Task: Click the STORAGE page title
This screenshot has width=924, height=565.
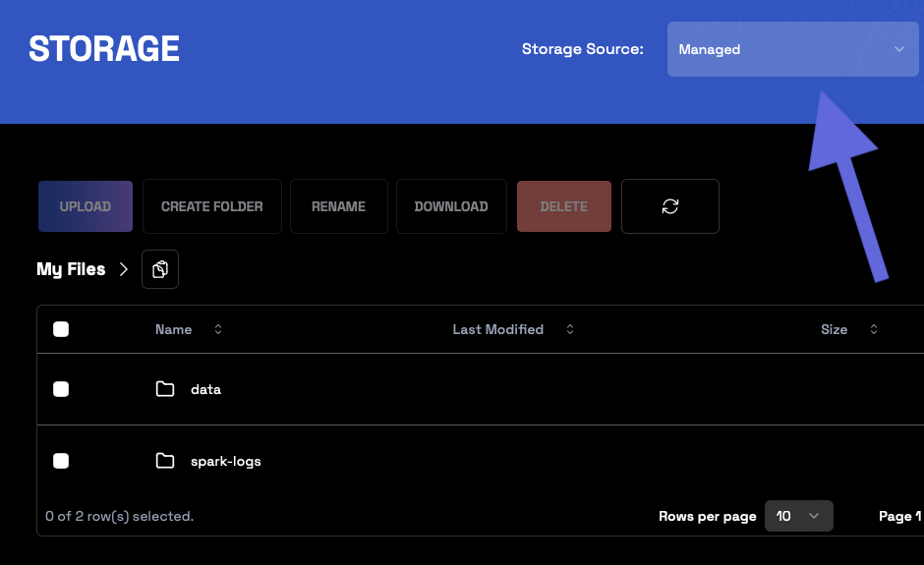Action: tap(104, 48)
